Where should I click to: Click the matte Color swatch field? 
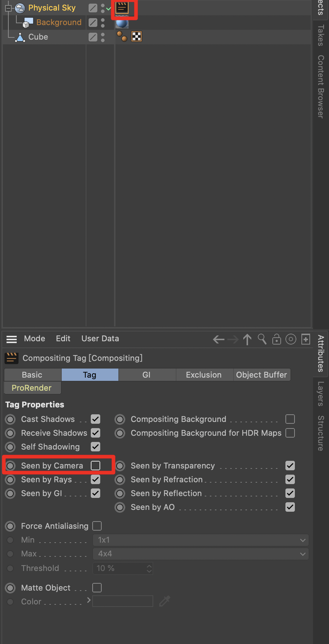[123, 601]
